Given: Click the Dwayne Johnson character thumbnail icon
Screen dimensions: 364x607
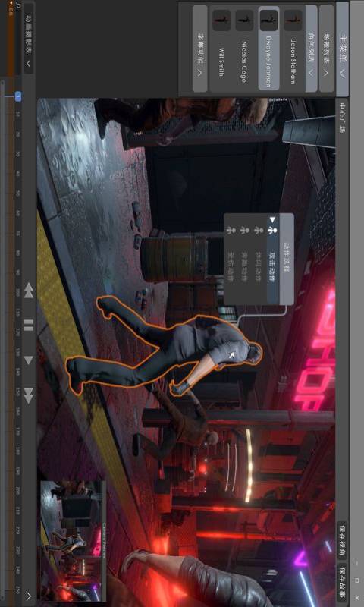Looking at the screenshot, I should 268,20.
